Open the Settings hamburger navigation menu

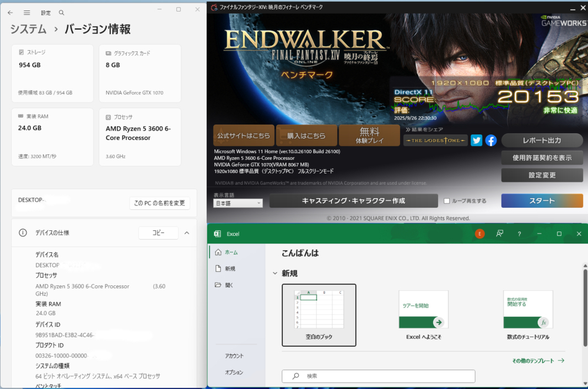coord(26,12)
